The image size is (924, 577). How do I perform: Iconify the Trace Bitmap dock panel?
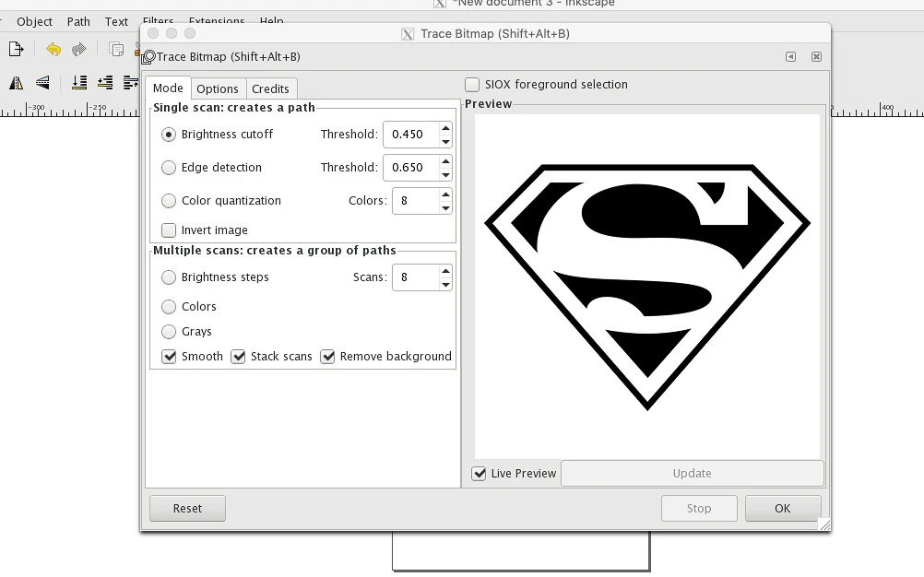pos(790,56)
